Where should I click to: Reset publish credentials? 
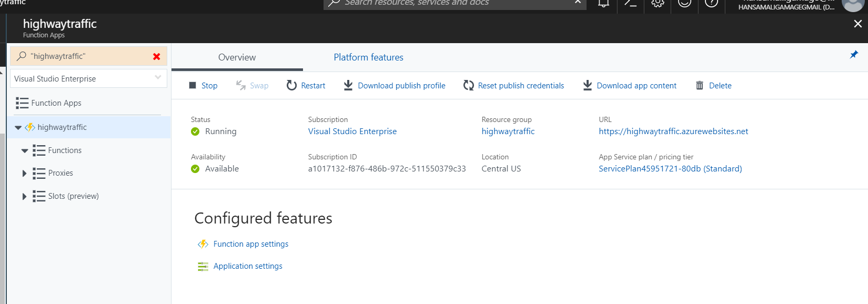coord(514,85)
